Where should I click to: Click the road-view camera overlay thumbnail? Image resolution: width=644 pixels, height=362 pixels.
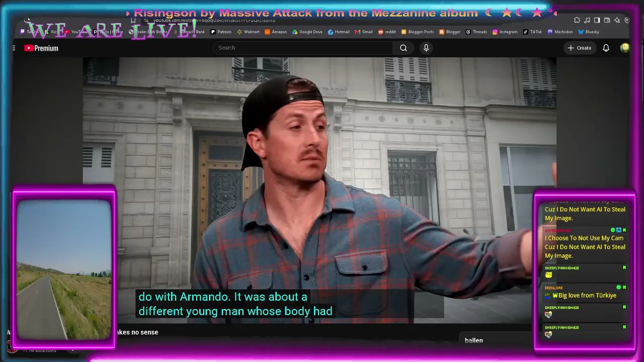(64, 269)
